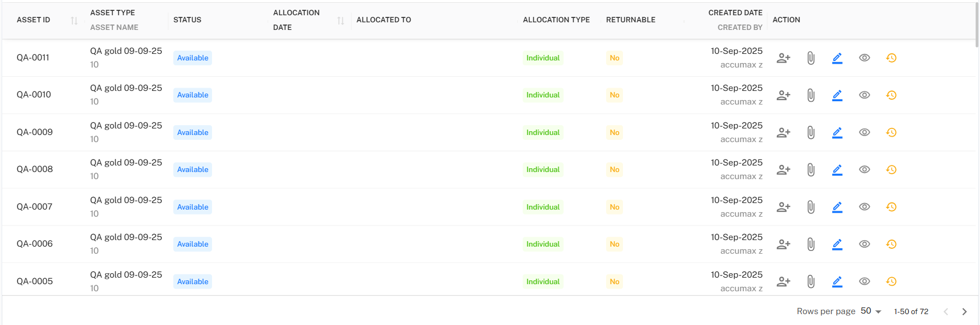Edit asset QA-0009 with the pencil icon
Viewport: 980px width, 325px height.
point(837,132)
